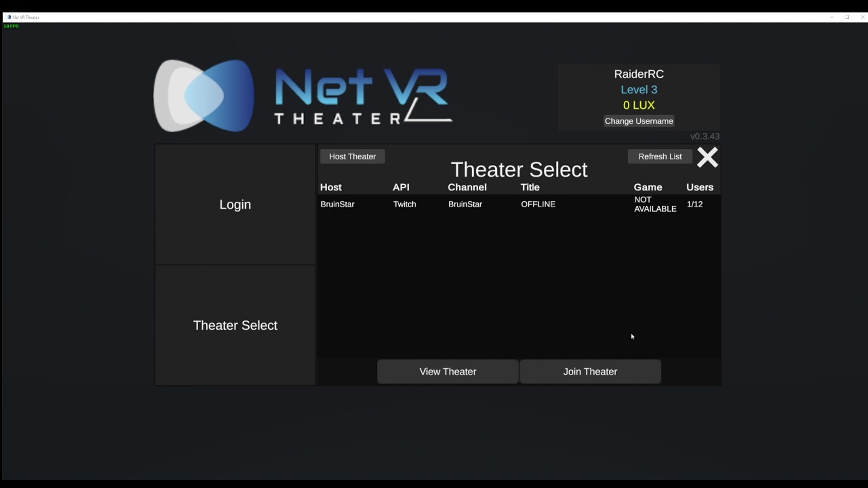The image size is (868, 488).
Task: Click View Theater button
Action: pos(448,371)
